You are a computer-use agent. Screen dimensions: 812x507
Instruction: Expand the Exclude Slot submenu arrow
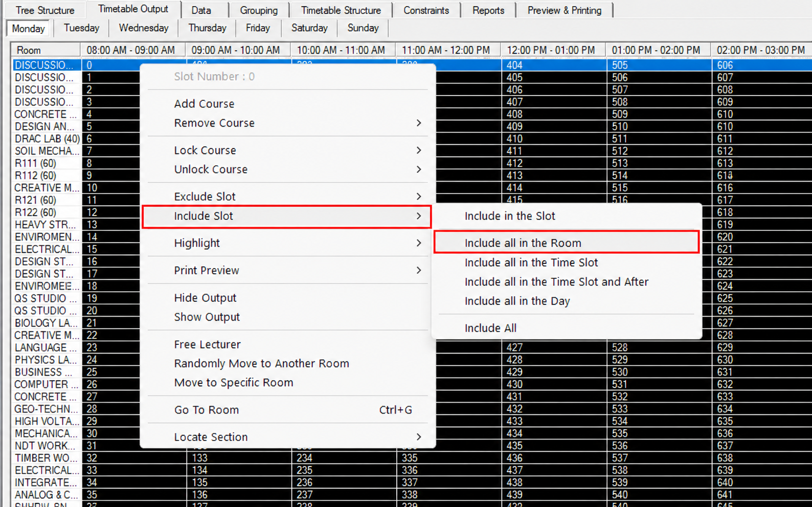pyautogui.click(x=419, y=196)
